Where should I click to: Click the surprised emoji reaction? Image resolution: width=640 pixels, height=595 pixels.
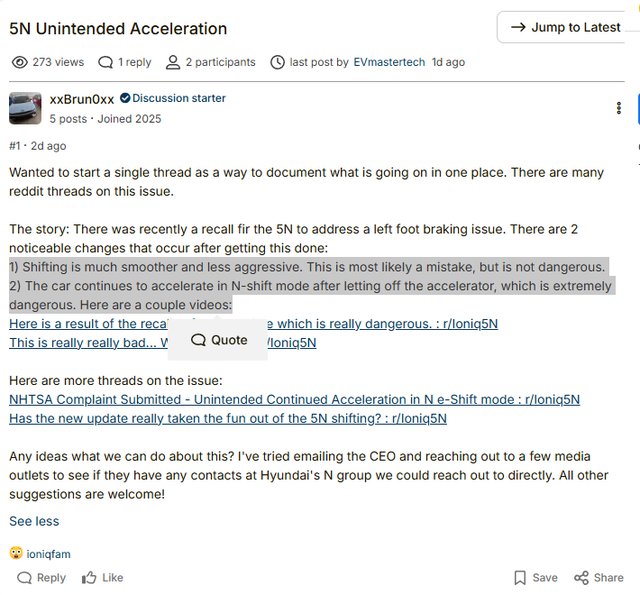click(16, 553)
